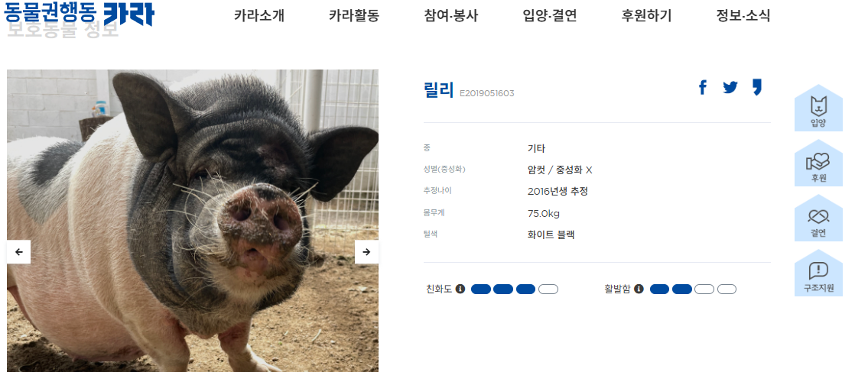Open the 카라활동 menu
This screenshot has height=372, width=868.
[x=354, y=15]
